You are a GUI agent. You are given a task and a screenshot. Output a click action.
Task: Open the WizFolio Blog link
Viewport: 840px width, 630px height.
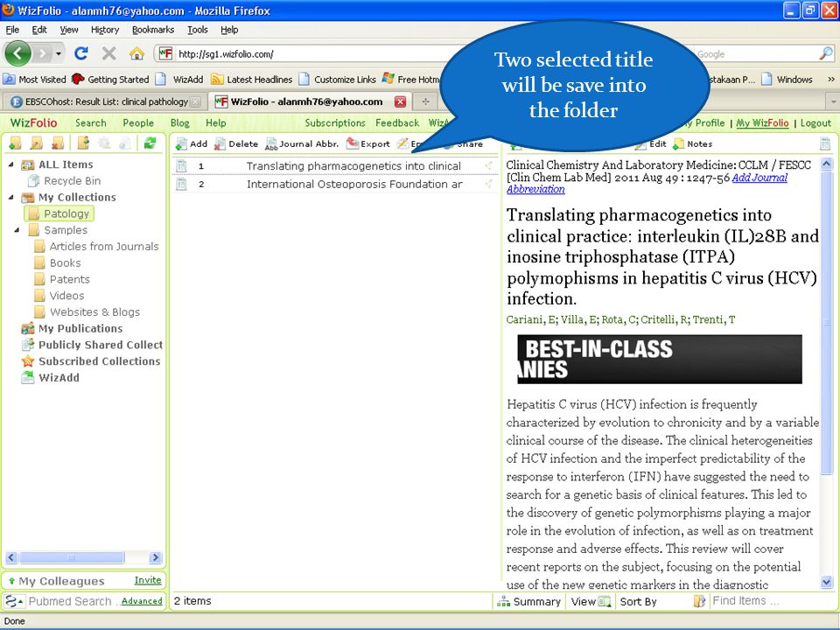coord(180,122)
